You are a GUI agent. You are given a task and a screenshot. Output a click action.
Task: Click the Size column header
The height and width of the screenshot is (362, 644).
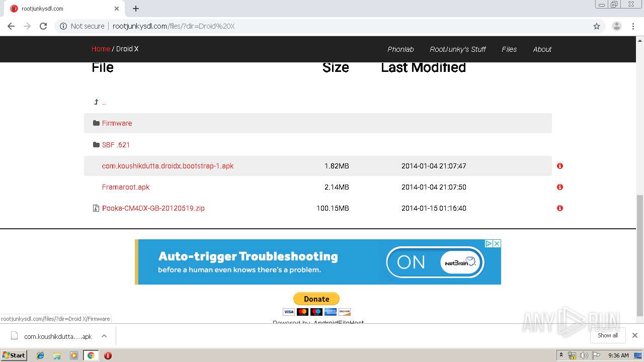(336, 67)
